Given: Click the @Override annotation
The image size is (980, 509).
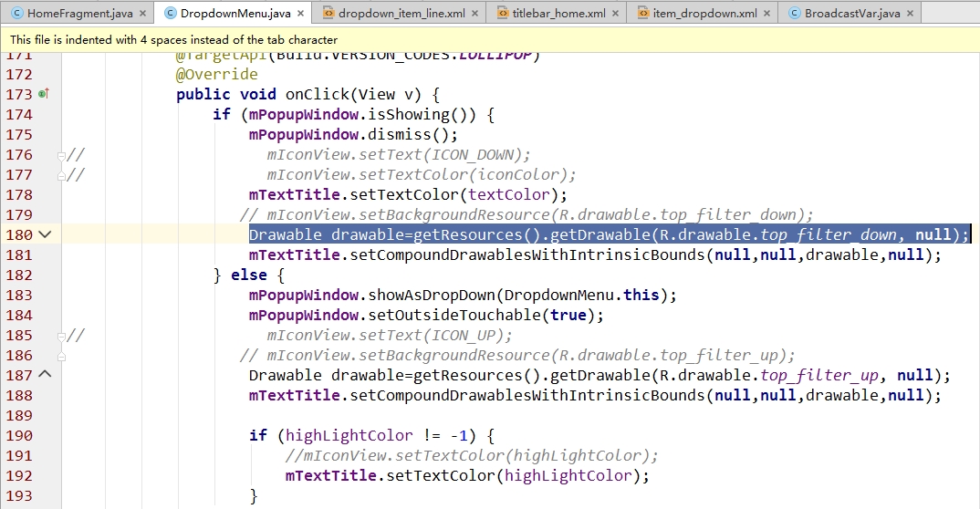Looking at the screenshot, I should tap(216, 74).
